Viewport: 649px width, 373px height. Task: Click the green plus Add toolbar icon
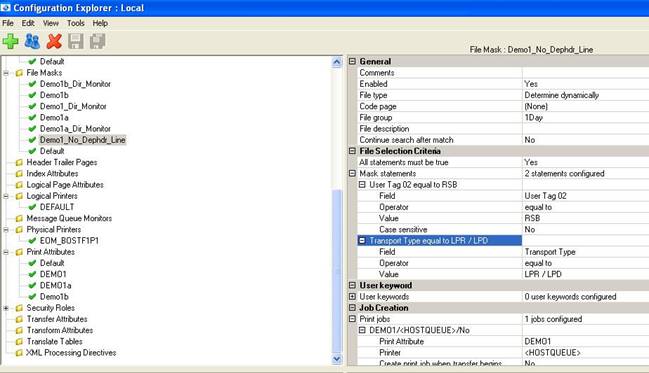(x=10, y=41)
